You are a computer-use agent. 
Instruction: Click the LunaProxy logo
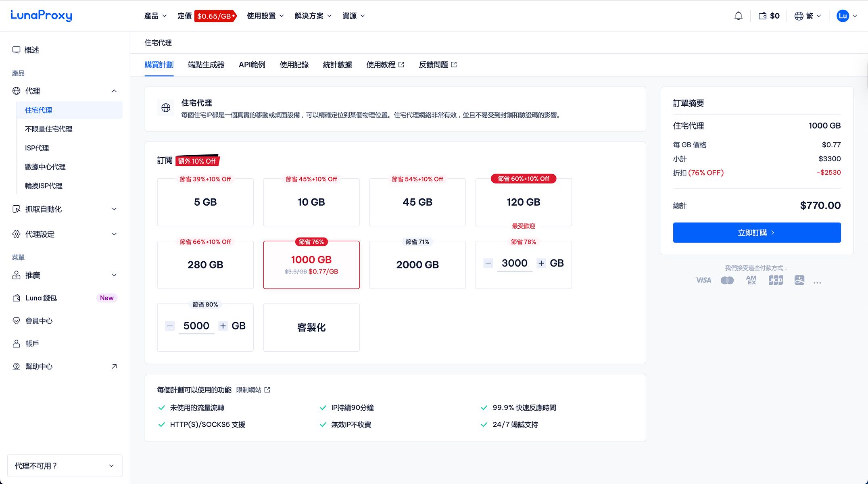click(x=41, y=15)
